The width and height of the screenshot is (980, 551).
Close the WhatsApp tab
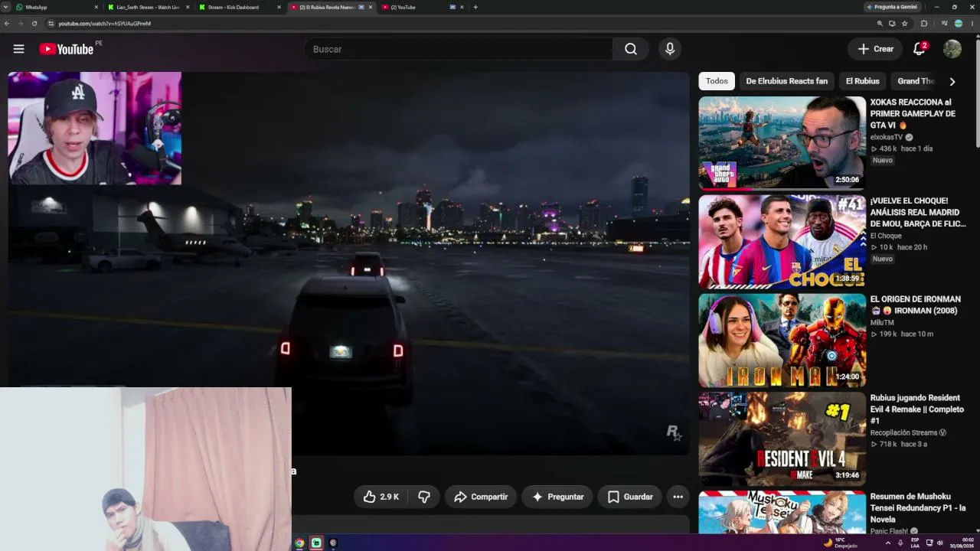pyautogui.click(x=96, y=7)
